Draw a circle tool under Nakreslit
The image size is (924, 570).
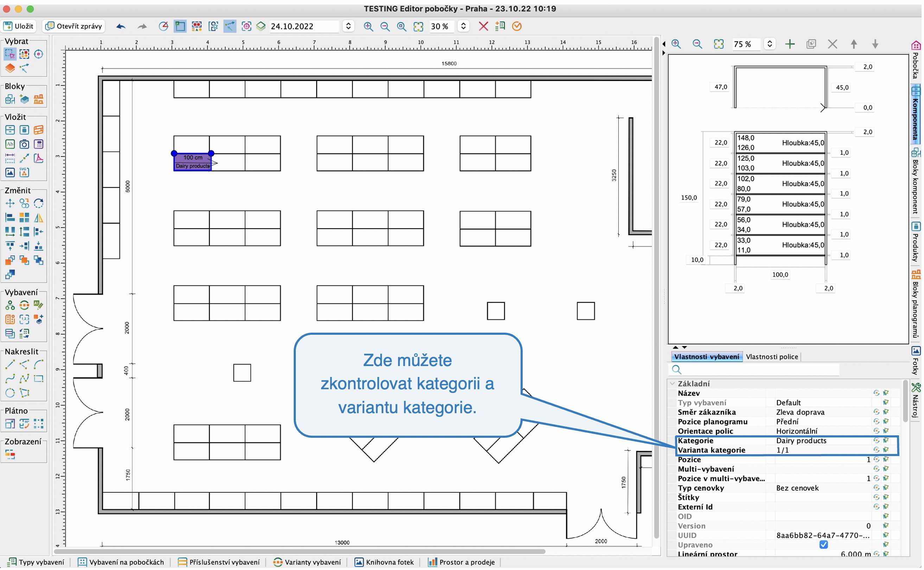click(10, 393)
